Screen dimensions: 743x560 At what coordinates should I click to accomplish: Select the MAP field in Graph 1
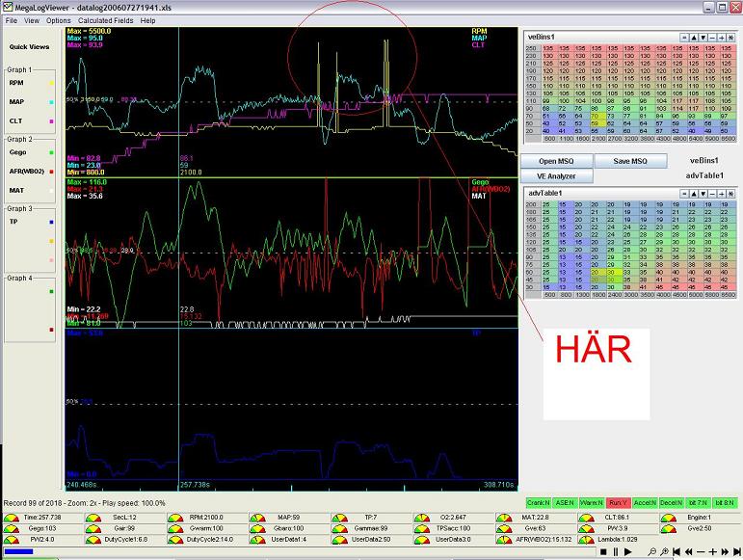click(16, 102)
